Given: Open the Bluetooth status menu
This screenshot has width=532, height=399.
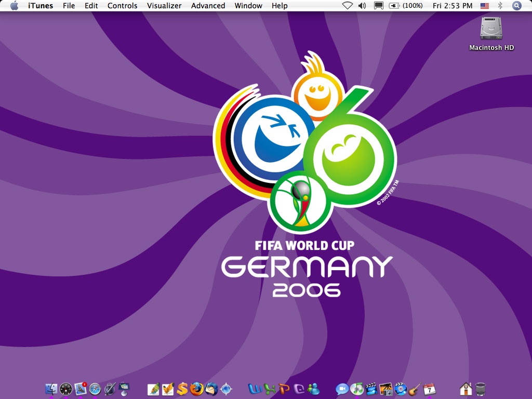Looking at the screenshot, I should (500, 5).
